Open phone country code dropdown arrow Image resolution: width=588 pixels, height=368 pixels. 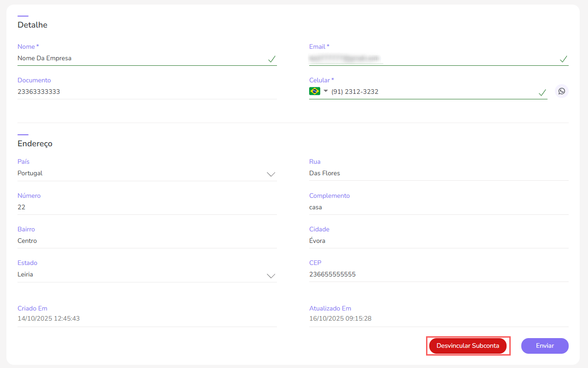[325, 91]
